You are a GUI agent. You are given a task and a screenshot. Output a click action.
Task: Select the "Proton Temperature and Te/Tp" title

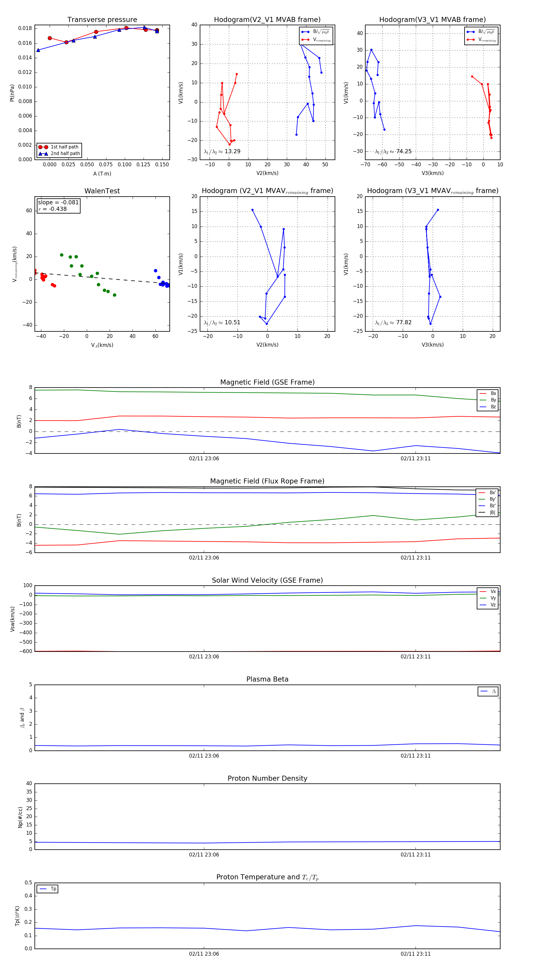[x=267, y=877]
